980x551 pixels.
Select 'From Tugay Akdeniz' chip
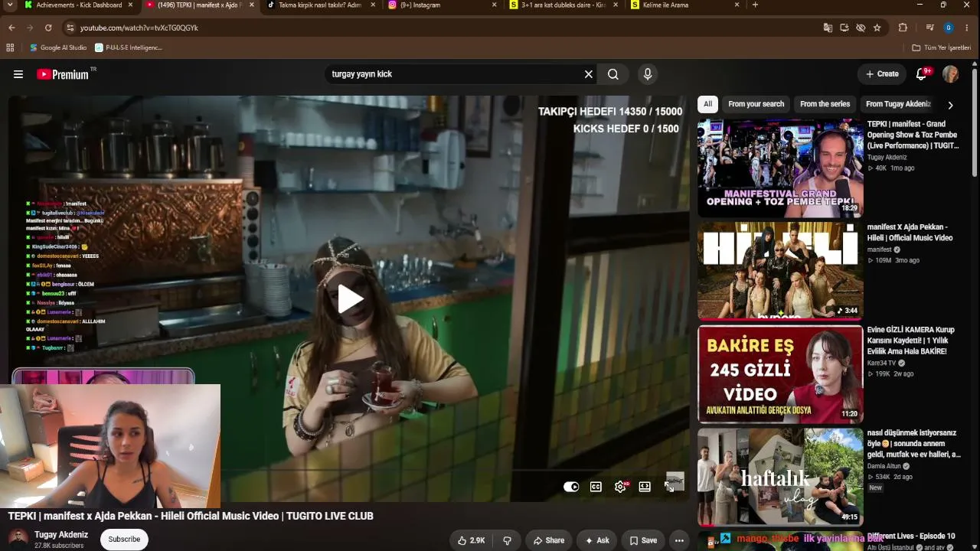[x=898, y=104]
